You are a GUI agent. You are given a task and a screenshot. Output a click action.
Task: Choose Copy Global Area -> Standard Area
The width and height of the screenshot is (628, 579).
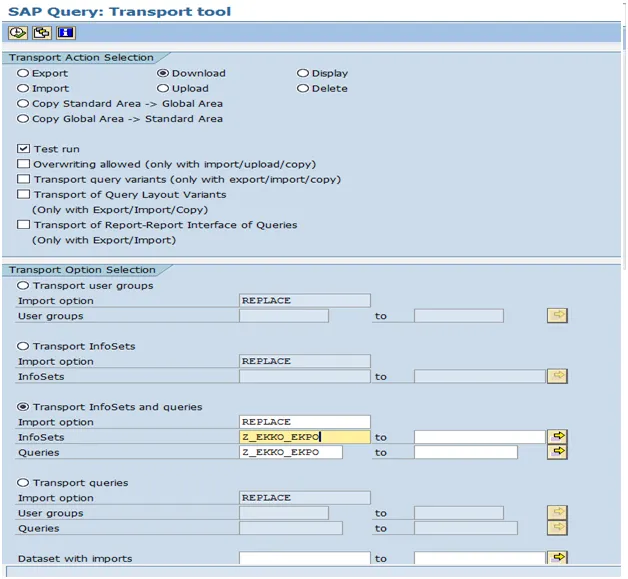[23, 119]
